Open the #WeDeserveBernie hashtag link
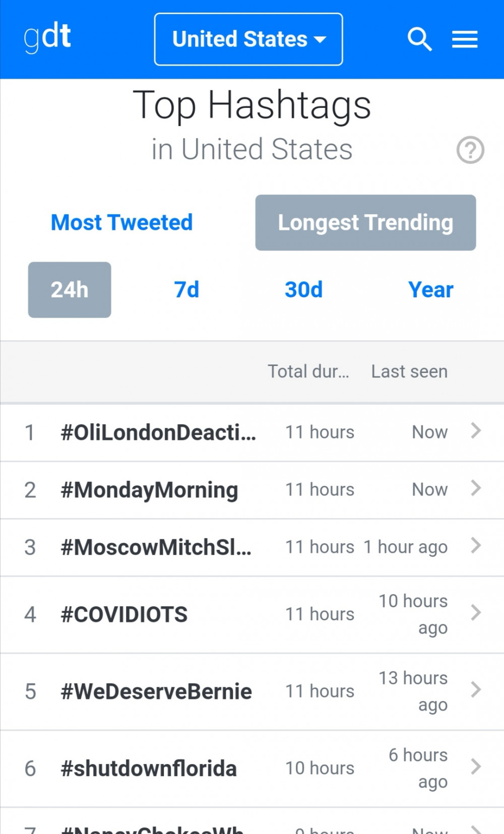 tap(156, 691)
